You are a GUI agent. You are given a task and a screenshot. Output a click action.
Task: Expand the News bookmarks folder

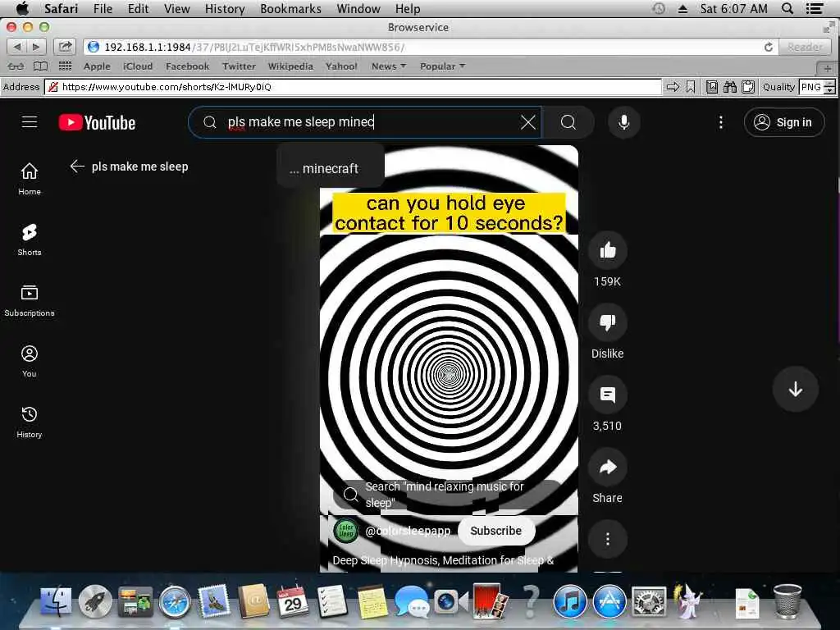click(389, 66)
